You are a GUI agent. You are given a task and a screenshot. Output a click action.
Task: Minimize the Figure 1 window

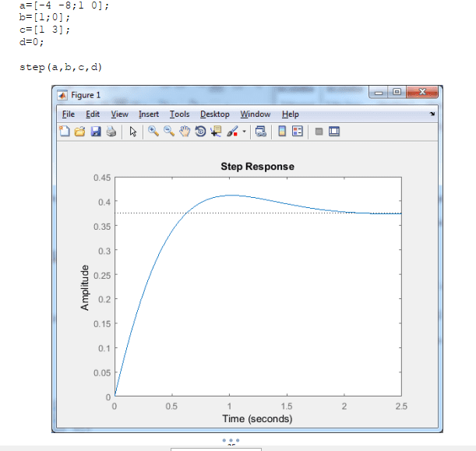[379, 92]
